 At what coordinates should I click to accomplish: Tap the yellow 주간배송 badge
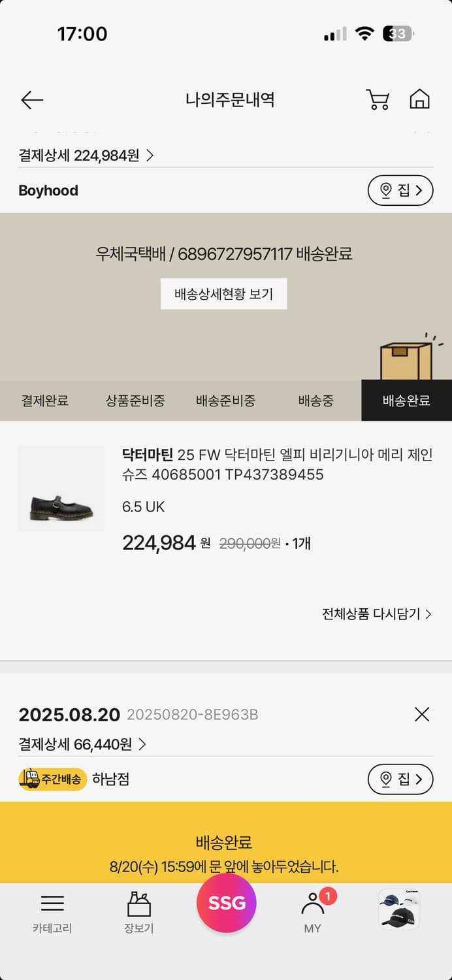pyautogui.click(x=53, y=779)
